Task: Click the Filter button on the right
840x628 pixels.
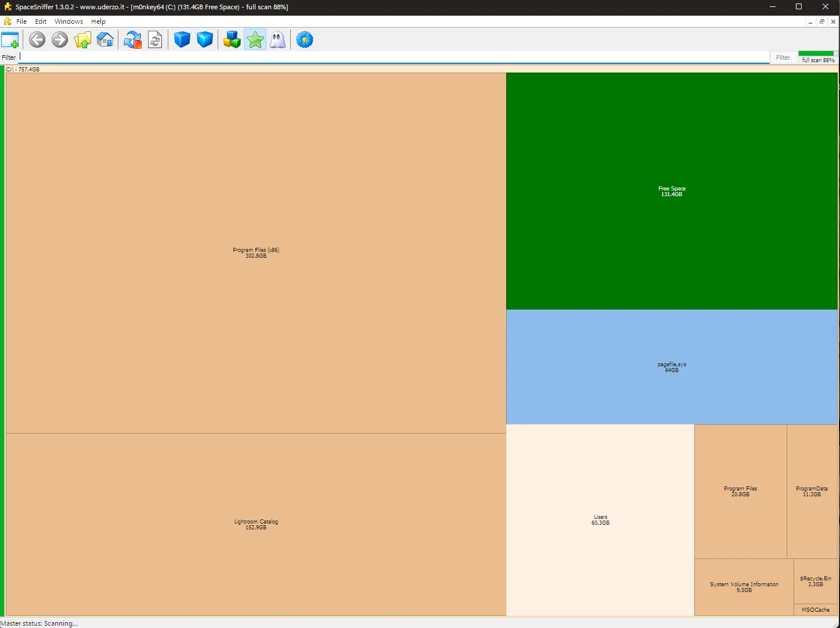Action: [783, 57]
